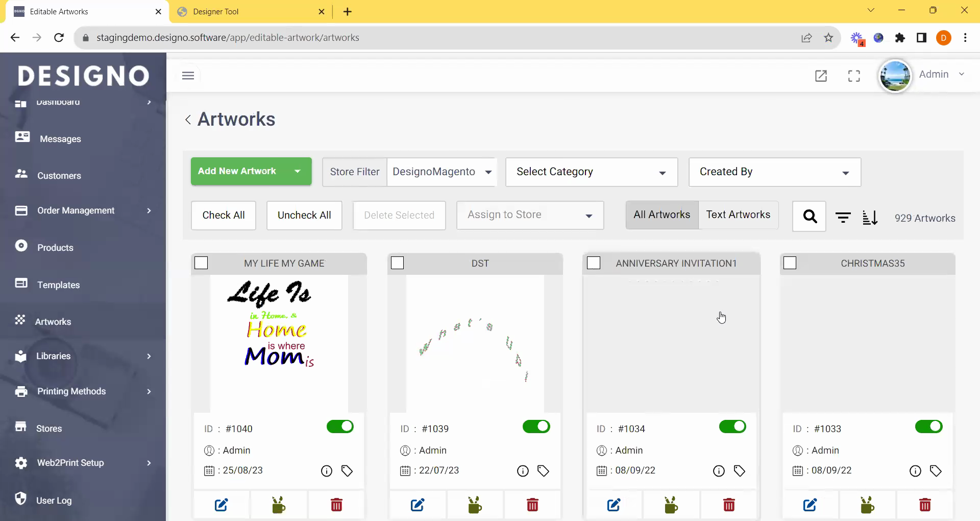Open Templates in the sidebar

pyautogui.click(x=58, y=285)
